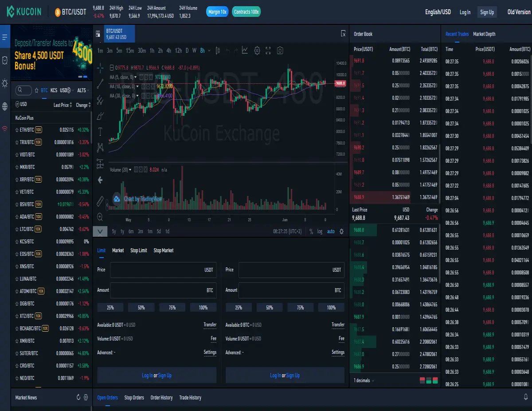The width and height of the screenshot is (532, 411).
Task: Change the candlestick chart style
Action: click(217, 51)
